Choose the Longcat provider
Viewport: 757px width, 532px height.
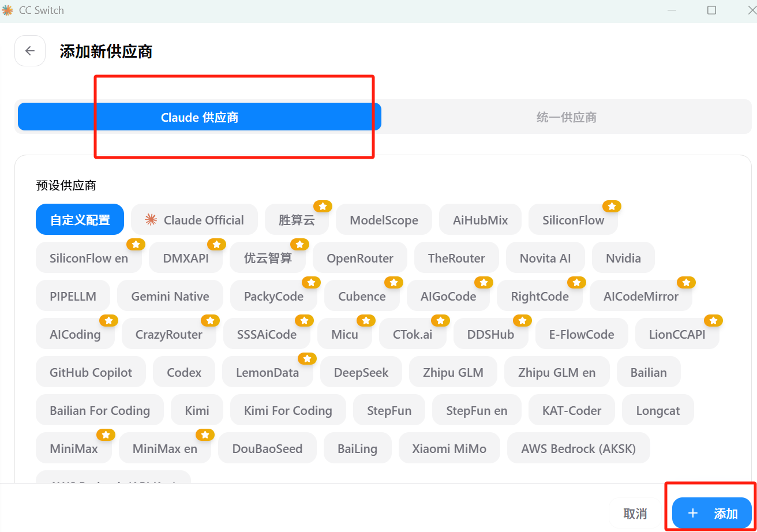658,410
